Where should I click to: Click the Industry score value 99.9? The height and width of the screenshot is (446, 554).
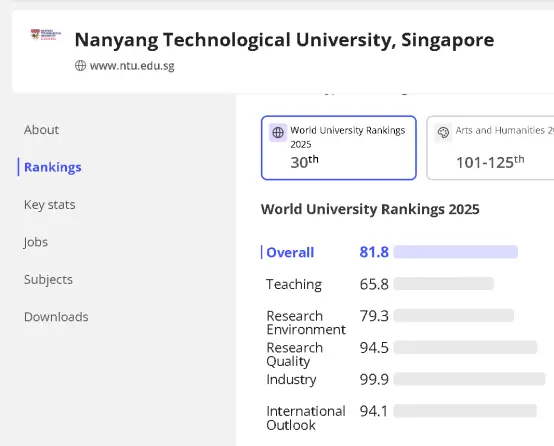pos(374,380)
